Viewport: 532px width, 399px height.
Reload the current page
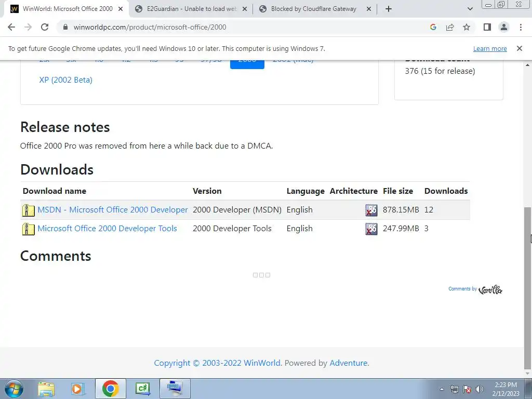(x=45, y=27)
